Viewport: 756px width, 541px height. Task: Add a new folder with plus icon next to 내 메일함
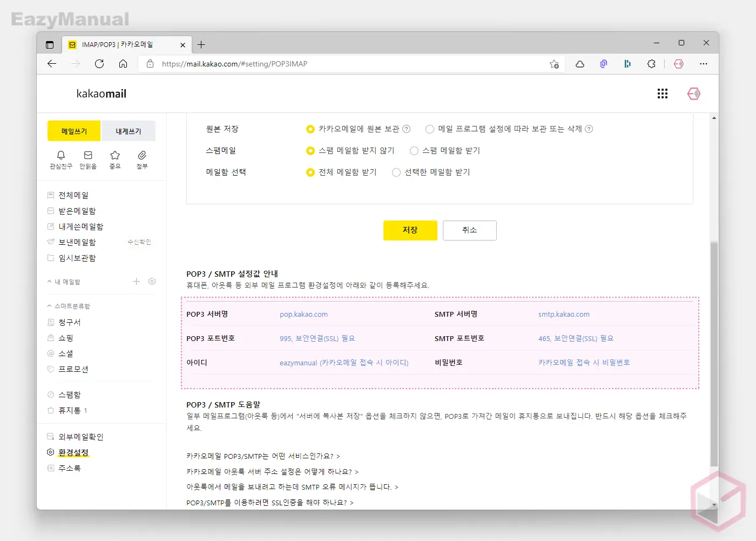tap(136, 282)
